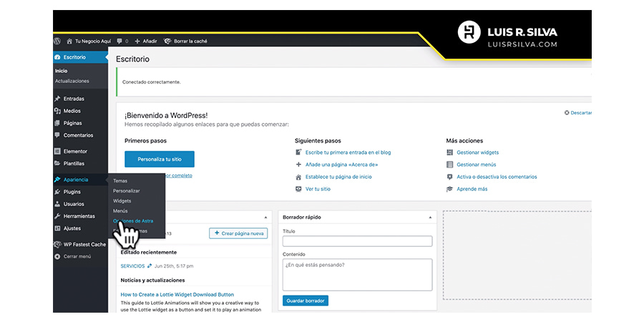Click the Ajustes settings icon
644x322 pixels.
(57, 228)
